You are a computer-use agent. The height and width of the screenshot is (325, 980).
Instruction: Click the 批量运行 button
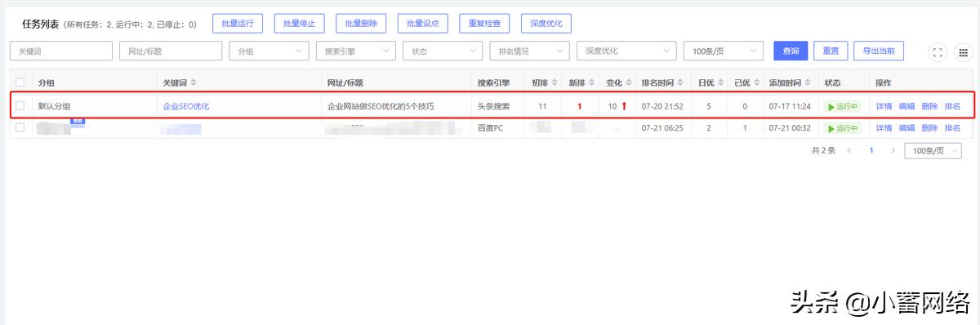pyautogui.click(x=238, y=24)
